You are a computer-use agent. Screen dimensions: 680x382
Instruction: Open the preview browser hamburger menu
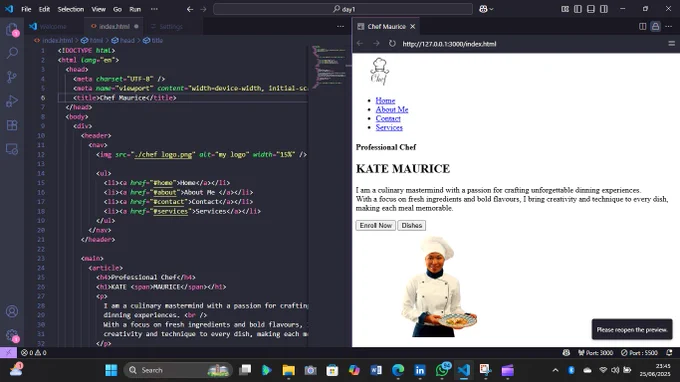[x=671, y=43]
